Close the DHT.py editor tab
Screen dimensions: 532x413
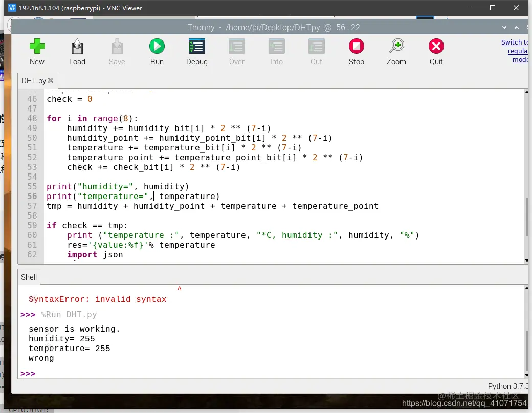[x=51, y=80]
